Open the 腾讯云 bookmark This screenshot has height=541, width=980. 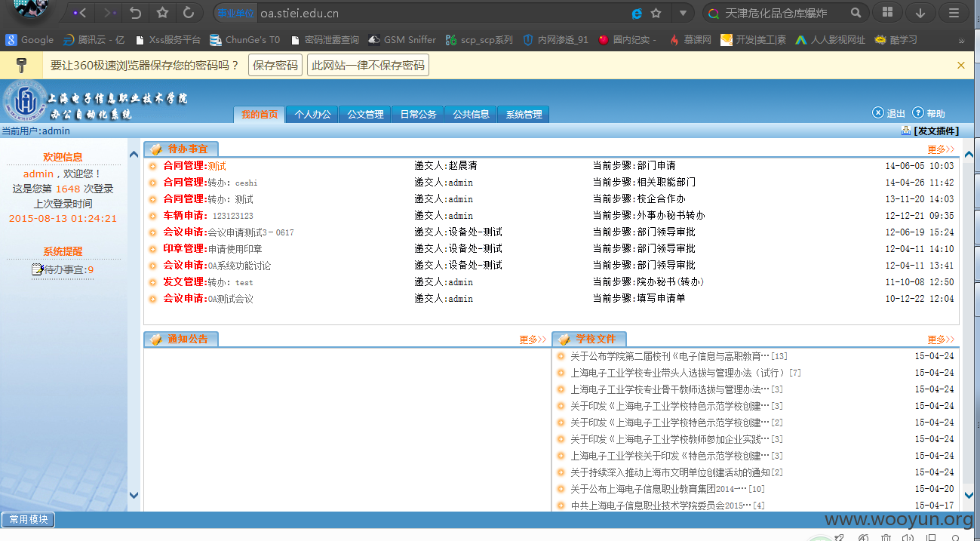[x=94, y=40]
